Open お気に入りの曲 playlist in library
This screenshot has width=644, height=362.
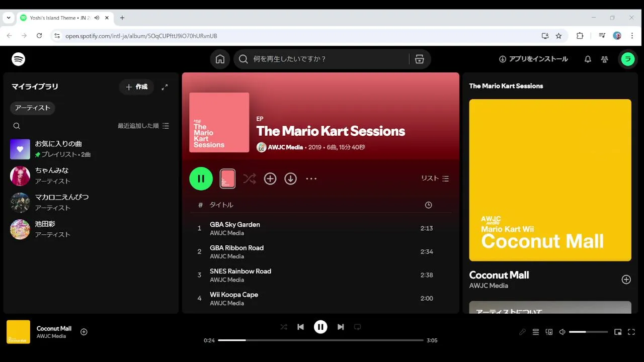pos(91,149)
